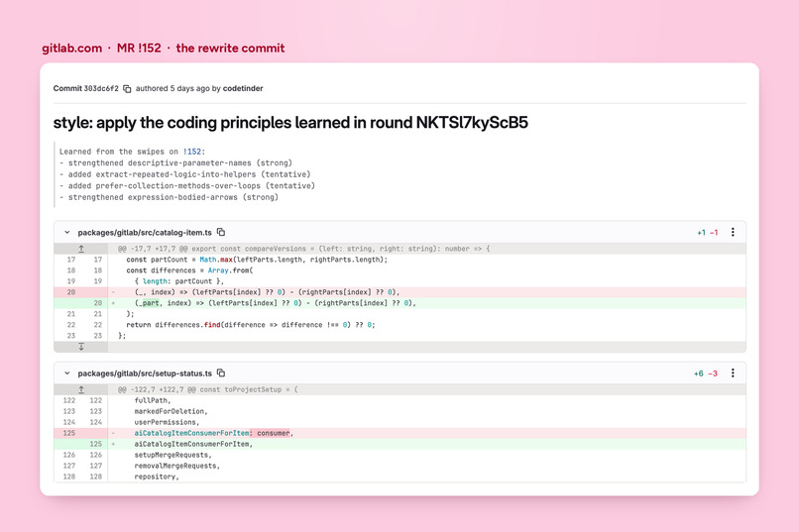Image resolution: width=799 pixels, height=532 pixels.
Task: Click added line 20 with _part parameter
Action: [x=400, y=303]
